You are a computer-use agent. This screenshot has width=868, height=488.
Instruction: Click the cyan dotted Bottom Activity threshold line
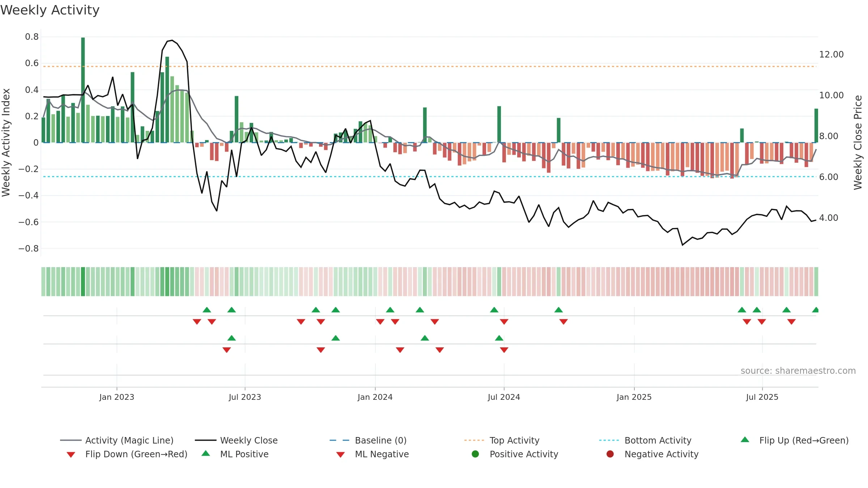point(430,177)
